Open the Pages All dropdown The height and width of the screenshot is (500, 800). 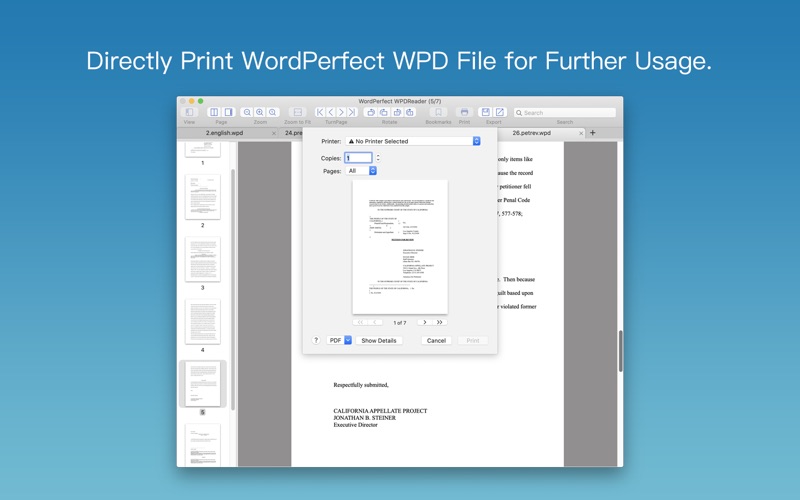[x=361, y=171]
